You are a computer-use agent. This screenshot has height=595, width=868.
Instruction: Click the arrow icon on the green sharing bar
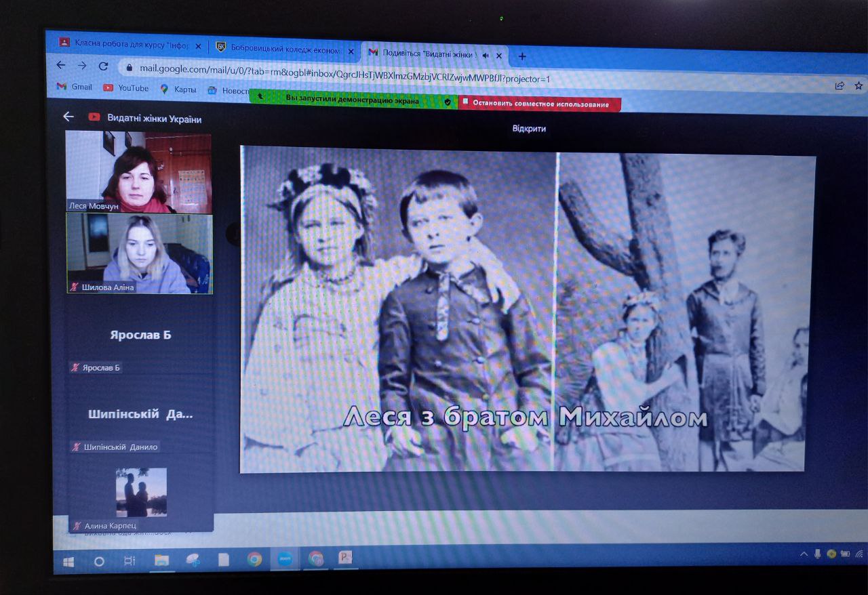click(x=260, y=96)
